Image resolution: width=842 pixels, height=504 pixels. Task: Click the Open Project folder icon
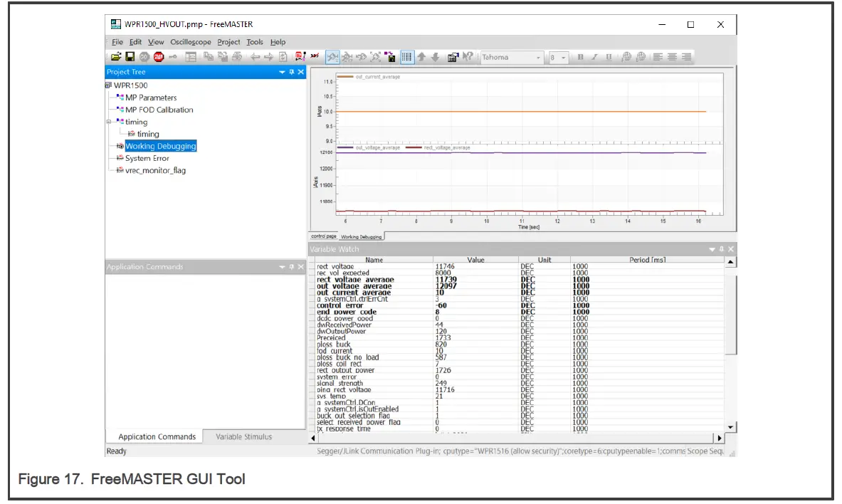pos(116,57)
